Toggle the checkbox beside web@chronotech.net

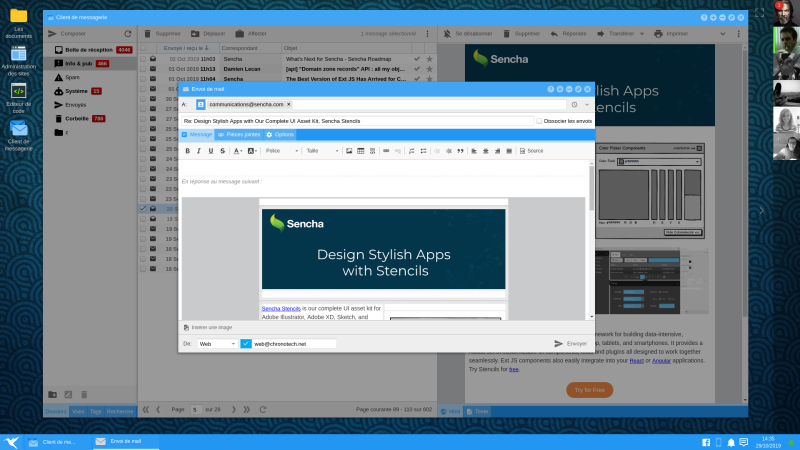pyautogui.click(x=246, y=344)
